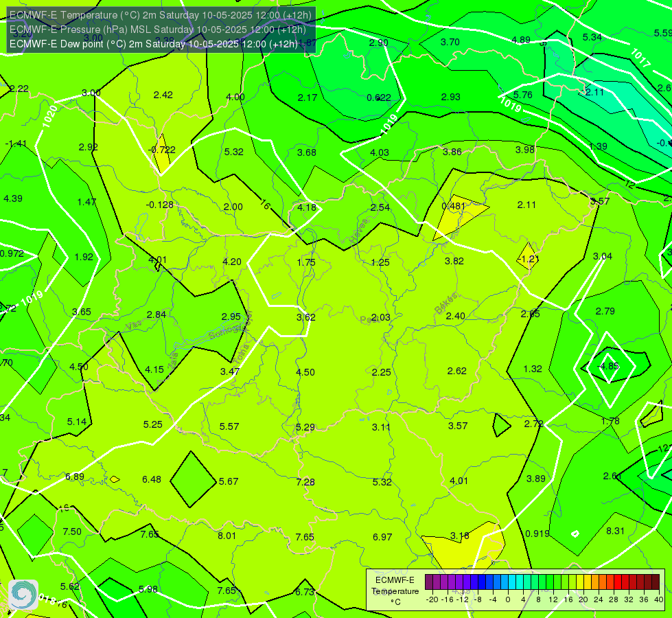Select the Temperature 2m layer title line

161,15
